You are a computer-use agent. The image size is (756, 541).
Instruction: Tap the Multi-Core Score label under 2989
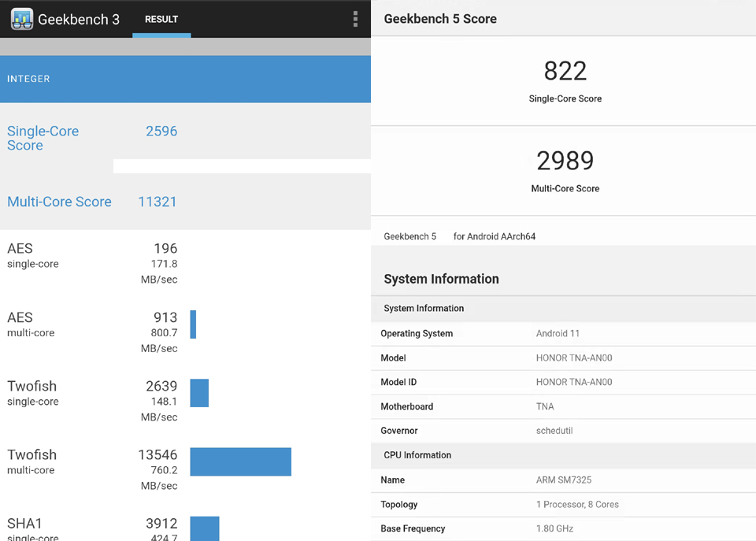point(565,188)
